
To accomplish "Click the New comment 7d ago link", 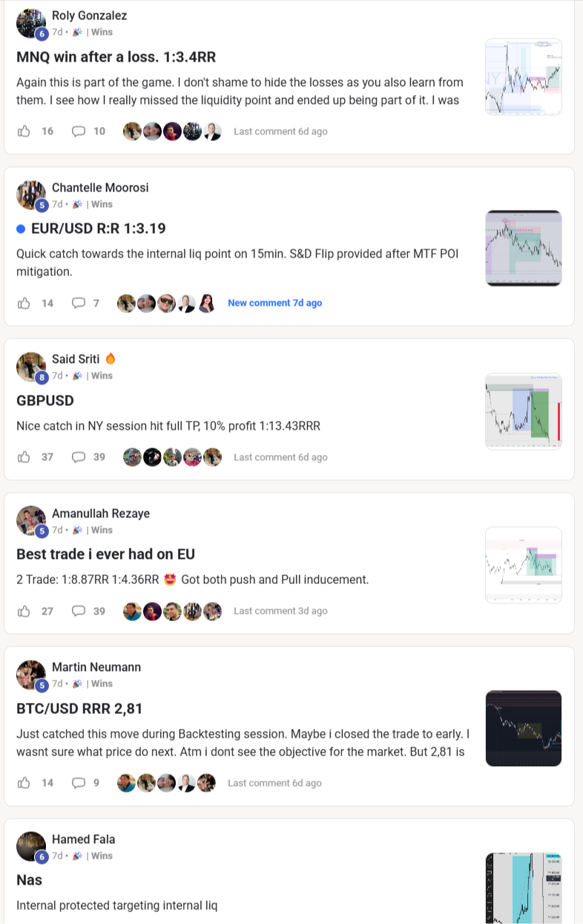I will click(274, 303).
